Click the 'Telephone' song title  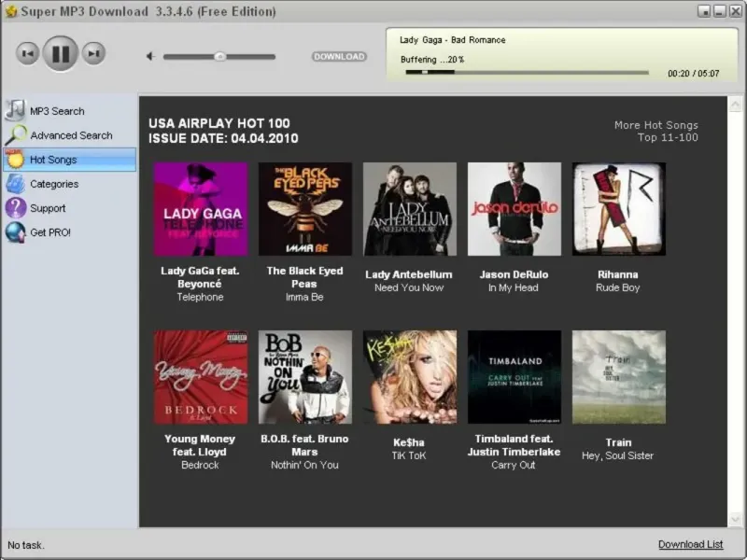200,297
